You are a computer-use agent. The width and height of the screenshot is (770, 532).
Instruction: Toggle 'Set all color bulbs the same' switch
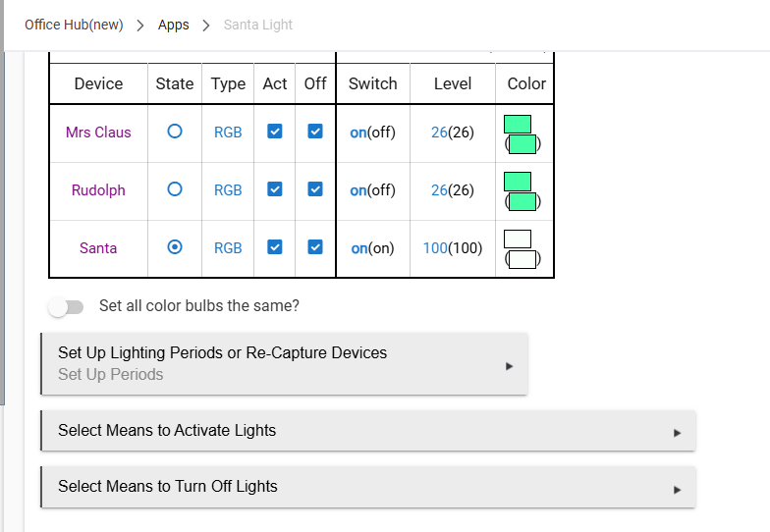coord(66,306)
